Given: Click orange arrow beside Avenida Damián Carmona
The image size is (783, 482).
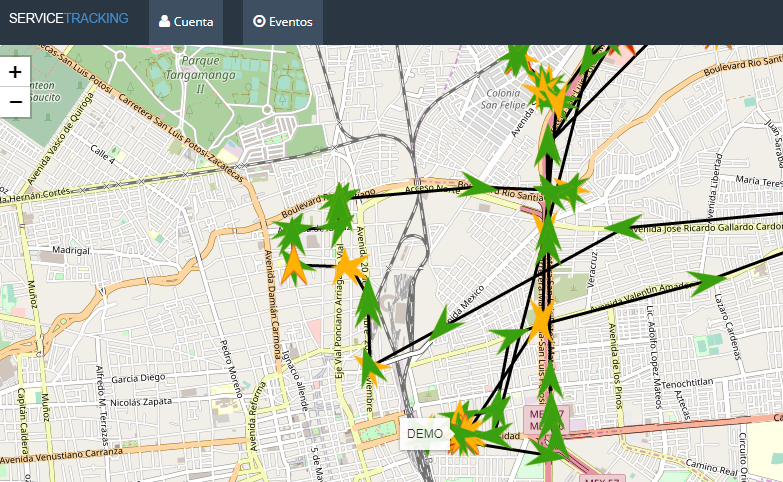Looking at the screenshot, I should pyautogui.click(x=293, y=266).
